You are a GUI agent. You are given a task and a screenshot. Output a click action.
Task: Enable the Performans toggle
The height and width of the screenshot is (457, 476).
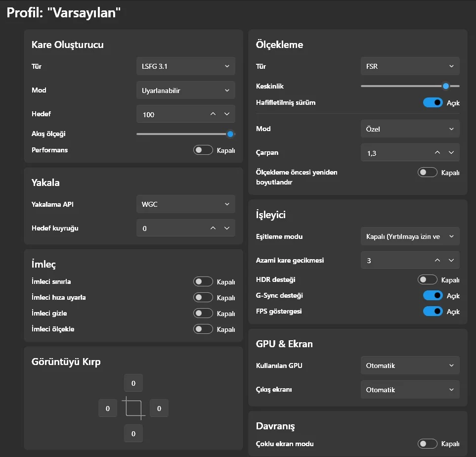pos(203,150)
